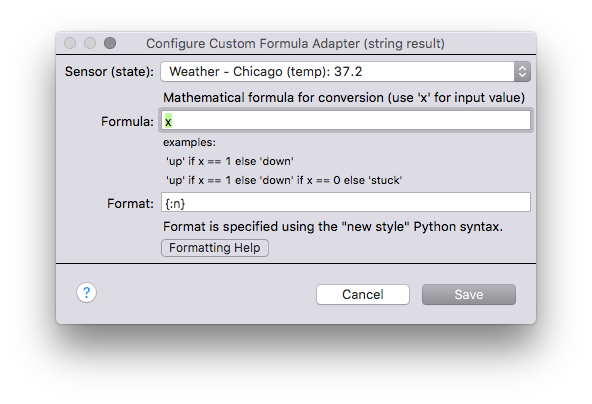The image size is (592, 404).
Task: Click the first example 'up' if x == 1 else 'down'
Action: (230, 161)
